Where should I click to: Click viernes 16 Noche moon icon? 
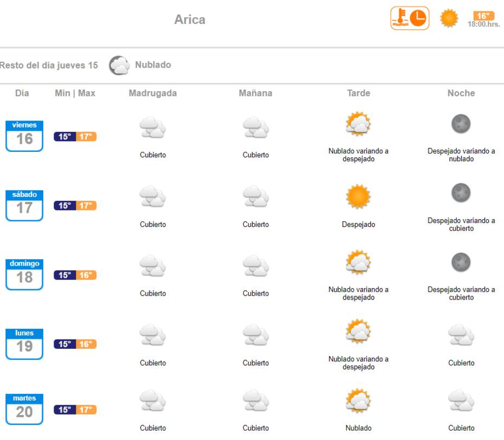tap(461, 124)
